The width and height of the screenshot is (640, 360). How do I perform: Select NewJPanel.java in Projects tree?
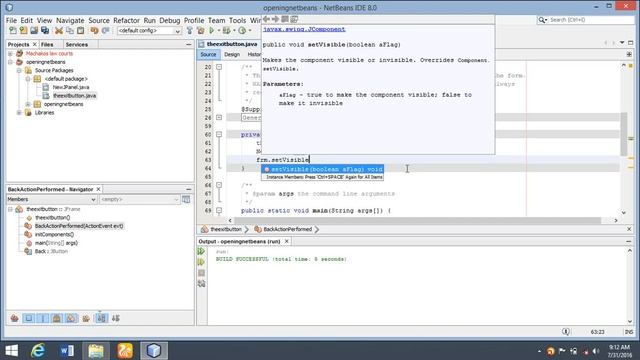71,87
